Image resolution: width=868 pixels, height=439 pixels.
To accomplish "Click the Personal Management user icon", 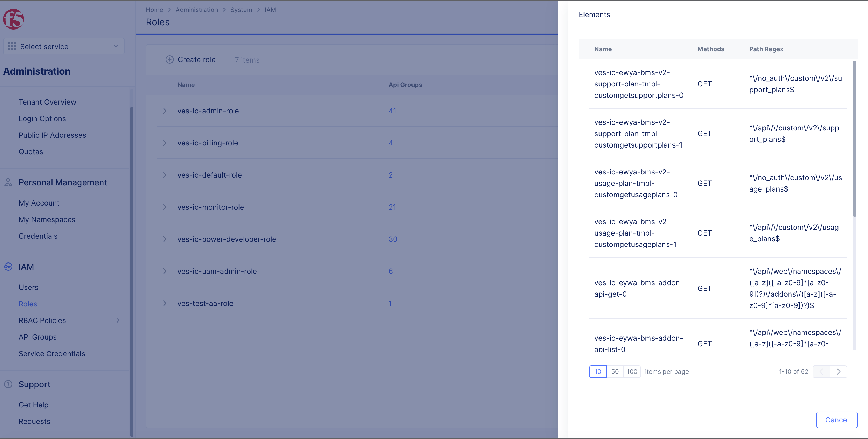I will pyautogui.click(x=8, y=182).
